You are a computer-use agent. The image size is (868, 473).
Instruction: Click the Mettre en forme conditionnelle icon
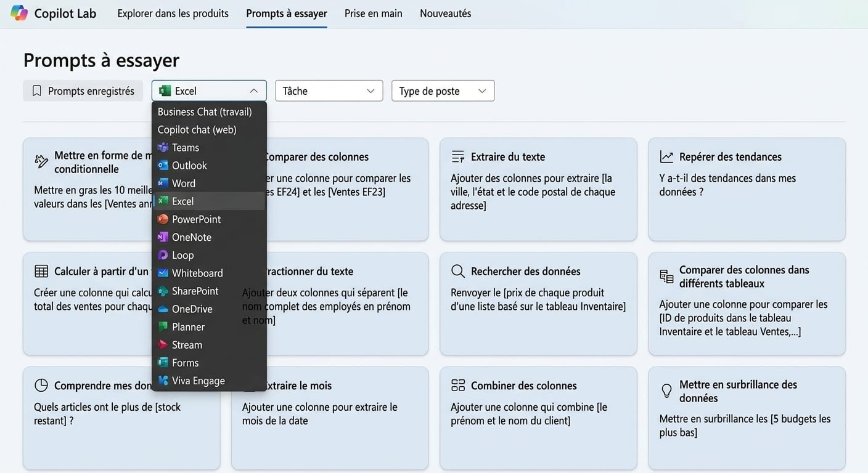tap(41, 161)
